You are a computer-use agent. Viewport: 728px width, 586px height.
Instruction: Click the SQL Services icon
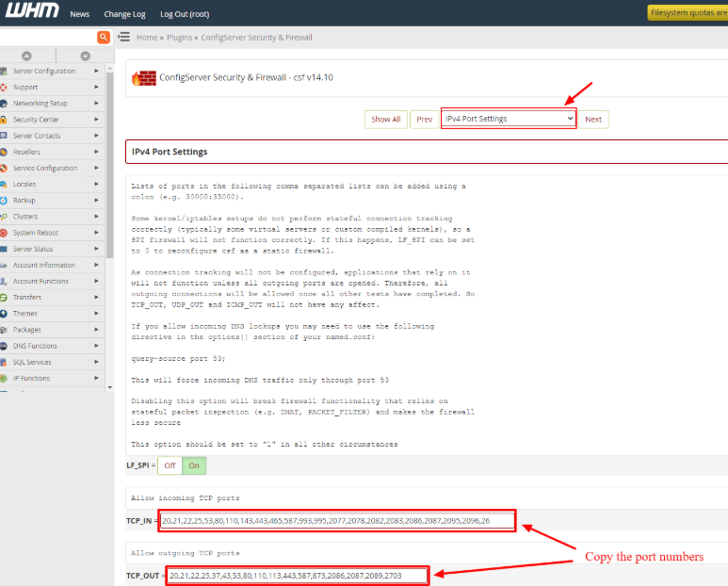coord(4,362)
